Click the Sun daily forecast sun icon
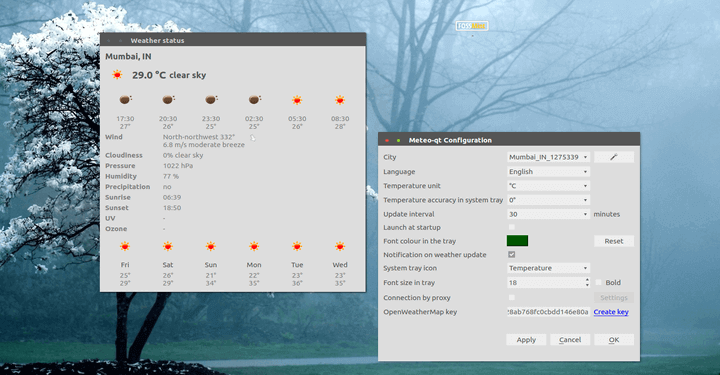 pyautogui.click(x=211, y=246)
